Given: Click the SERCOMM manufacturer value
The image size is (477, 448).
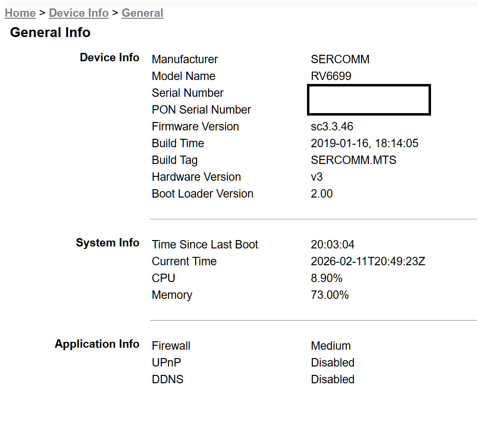Looking at the screenshot, I should (x=340, y=59).
